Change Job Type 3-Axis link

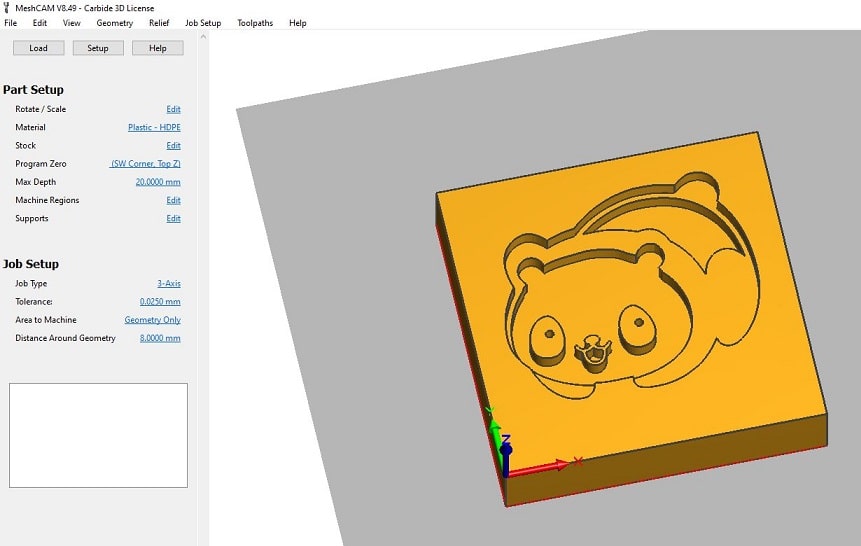pyautogui.click(x=169, y=283)
